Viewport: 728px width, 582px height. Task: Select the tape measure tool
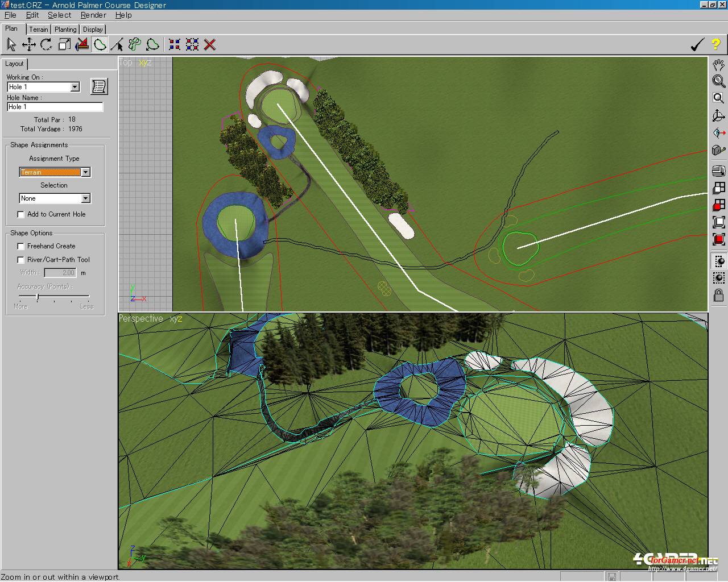pos(719,150)
